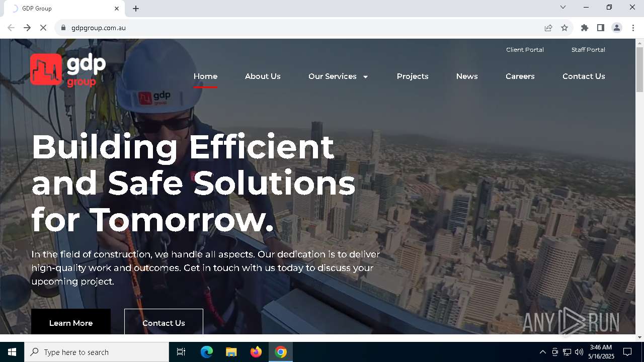Bookmark this tab with star icon
The width and height of the screenshot is (644, 362).
point(565,28)
